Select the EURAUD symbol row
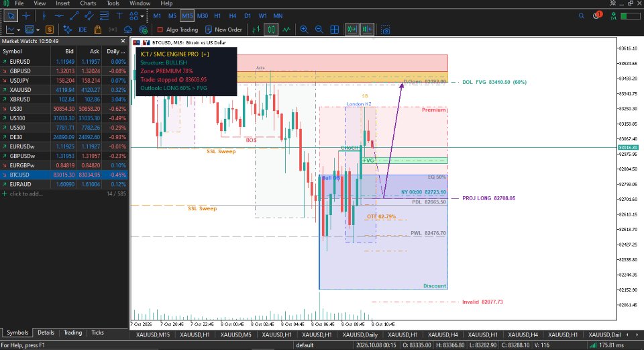 64,184
